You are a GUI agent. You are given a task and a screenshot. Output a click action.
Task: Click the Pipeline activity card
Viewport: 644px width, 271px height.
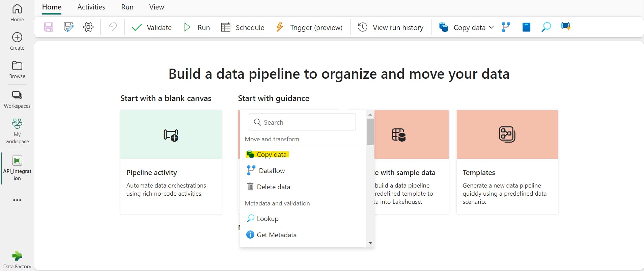171,162
